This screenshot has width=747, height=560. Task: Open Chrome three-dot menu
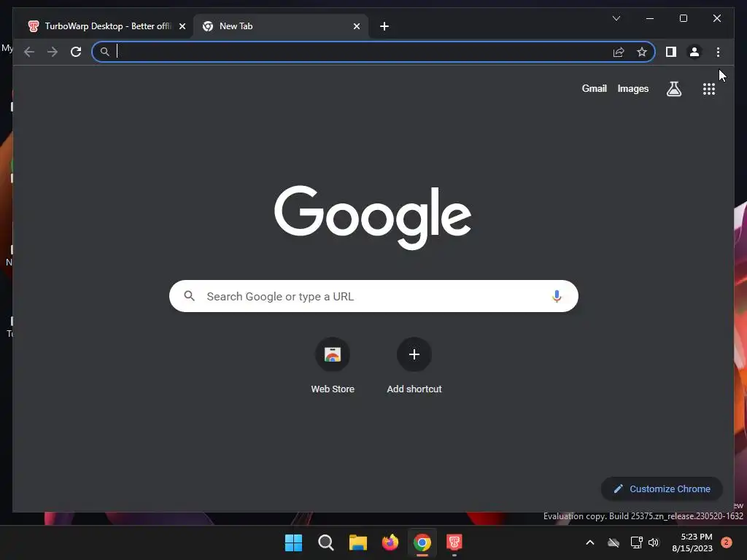tap(718, 52)
